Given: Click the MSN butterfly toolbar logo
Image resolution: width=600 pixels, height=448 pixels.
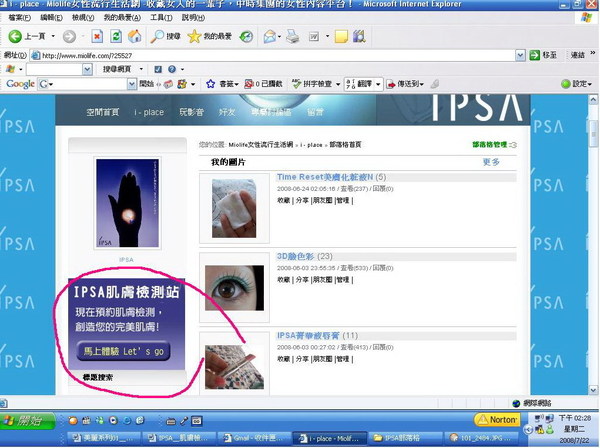Looking at the screenshot, I should (10, 69).
